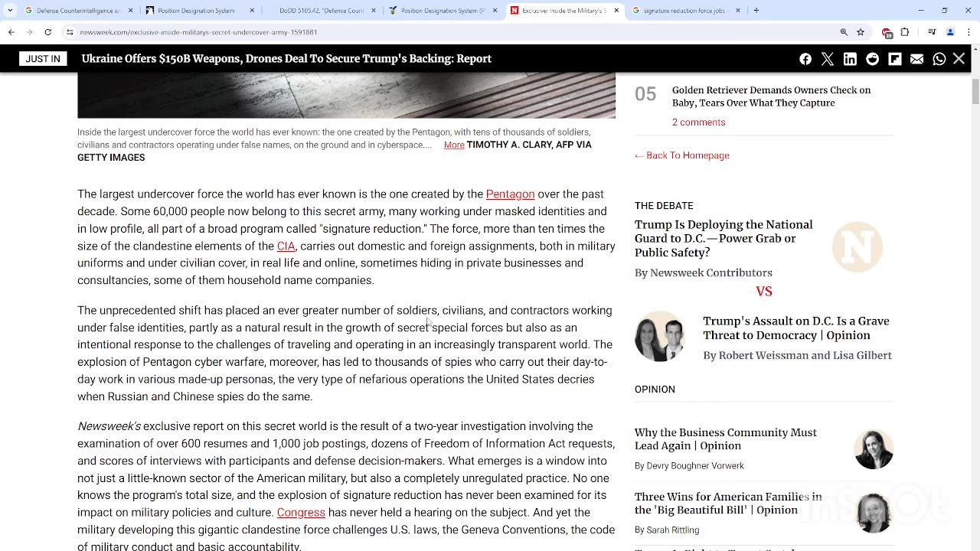Open the CIA link in article
The image size is (980, 551).
tap(286, 246)
